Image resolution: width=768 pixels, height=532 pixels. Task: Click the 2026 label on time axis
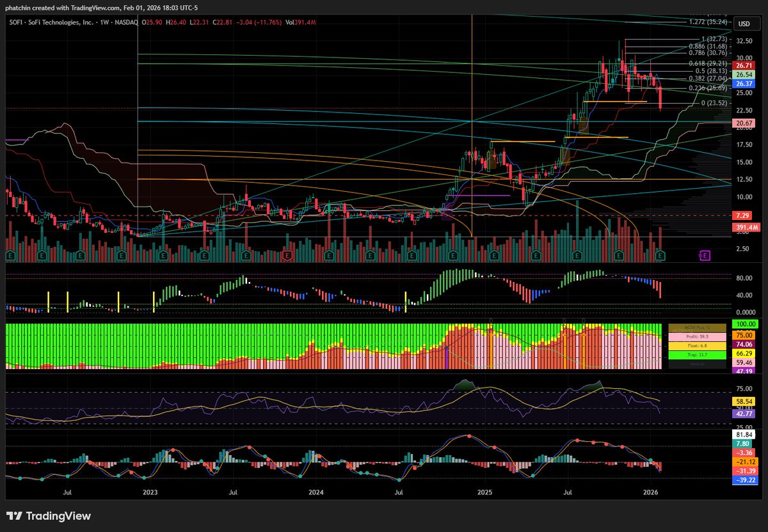coord(651,492)
